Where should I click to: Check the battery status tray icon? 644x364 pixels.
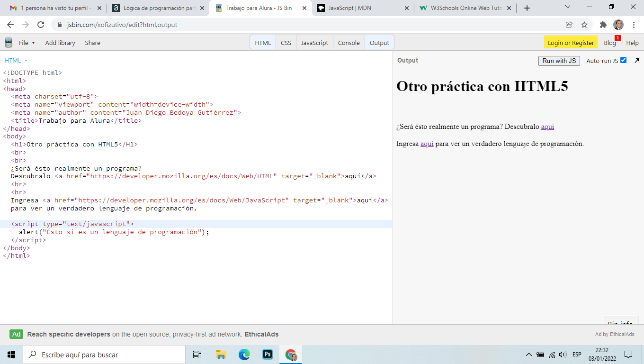[540, 355]
